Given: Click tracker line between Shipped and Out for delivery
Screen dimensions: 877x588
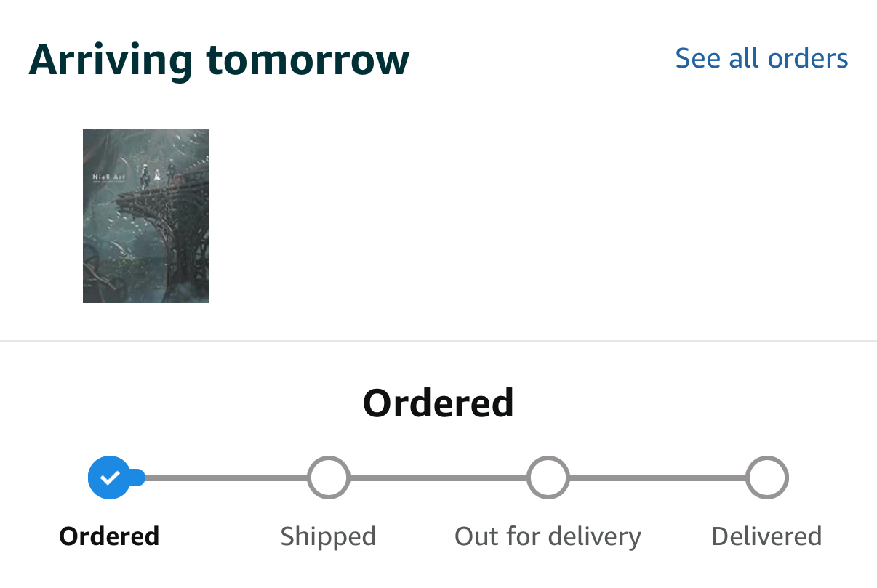Looking at the screenshot, I should point(438,478).
